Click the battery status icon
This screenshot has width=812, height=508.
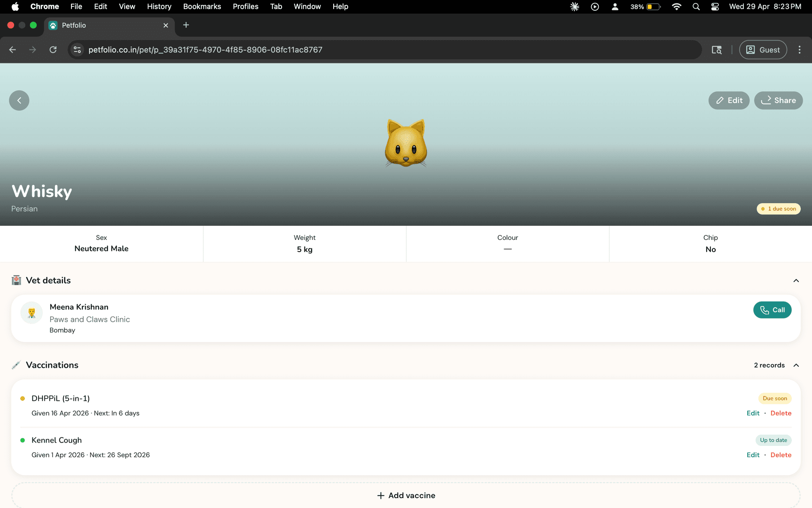pyautogui.click(x=646, y=7)
